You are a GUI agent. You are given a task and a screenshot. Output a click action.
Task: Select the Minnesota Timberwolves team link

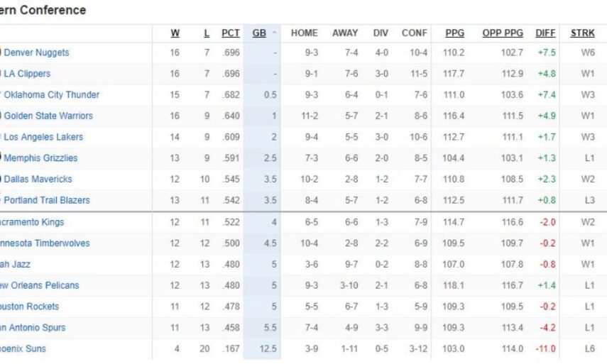44,243
